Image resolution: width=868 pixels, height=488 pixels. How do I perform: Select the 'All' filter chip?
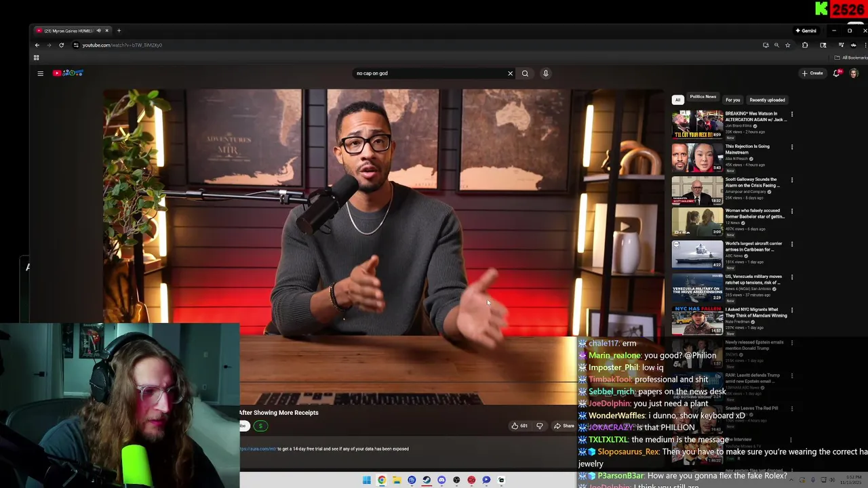[677, 100]
